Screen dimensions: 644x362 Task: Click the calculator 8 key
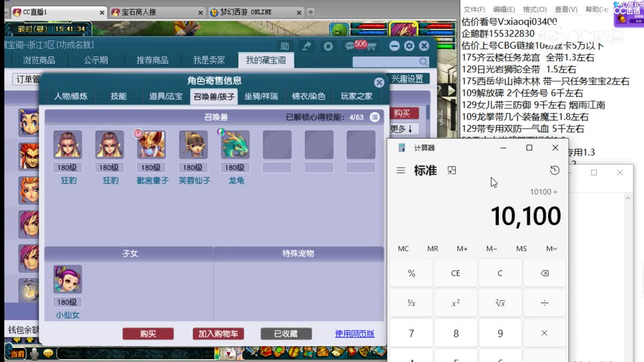[456, 333]
